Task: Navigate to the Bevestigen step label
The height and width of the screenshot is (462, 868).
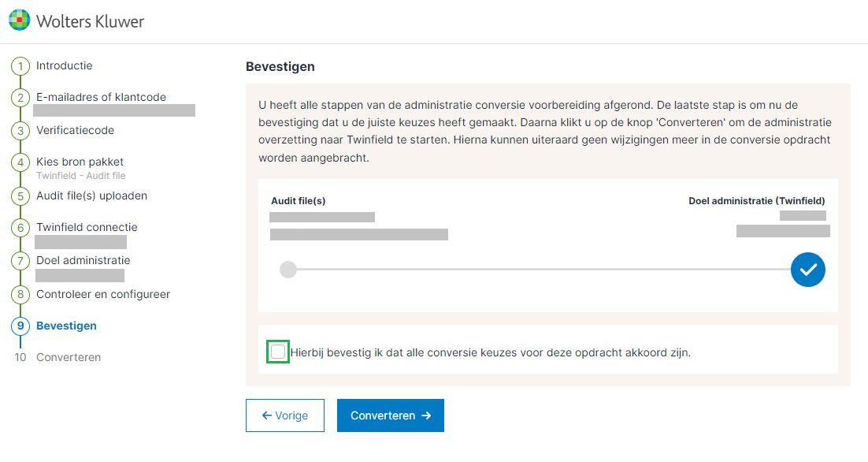Action: click(x=67, y=326)
